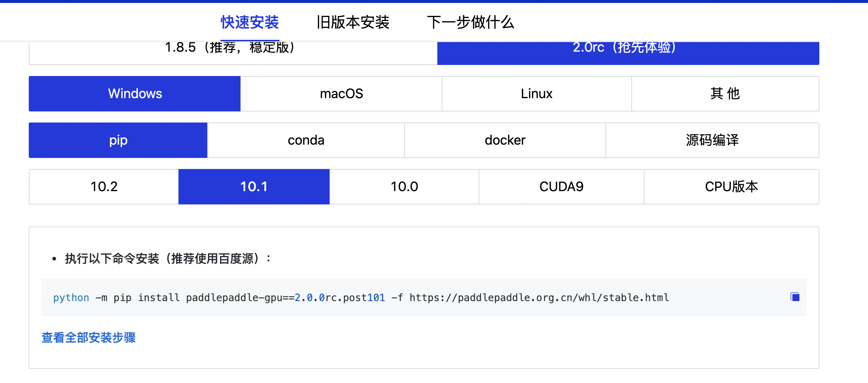Select the CUDA9 option
This screenshot has height=383, width=868.
click(x=561, y=186)
